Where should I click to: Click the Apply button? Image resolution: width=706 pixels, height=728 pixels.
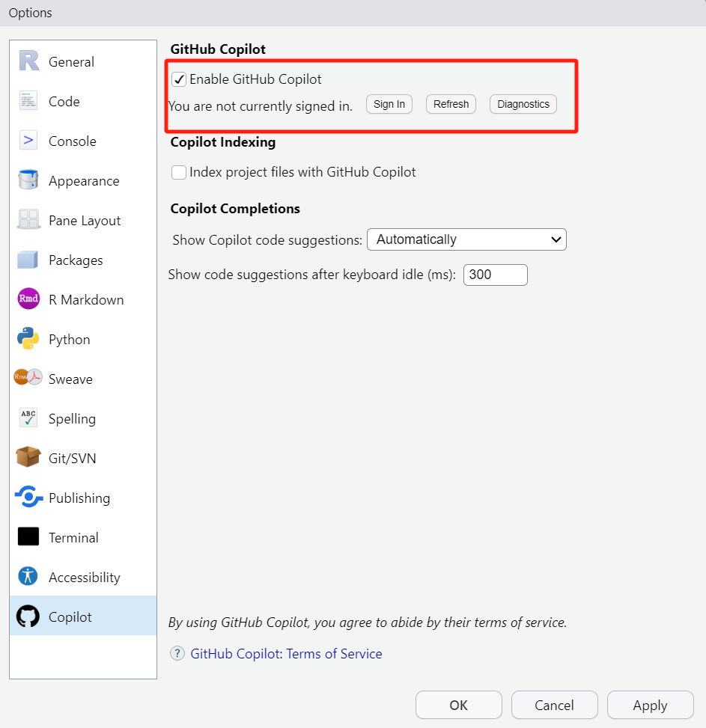(x=650, y=705)
